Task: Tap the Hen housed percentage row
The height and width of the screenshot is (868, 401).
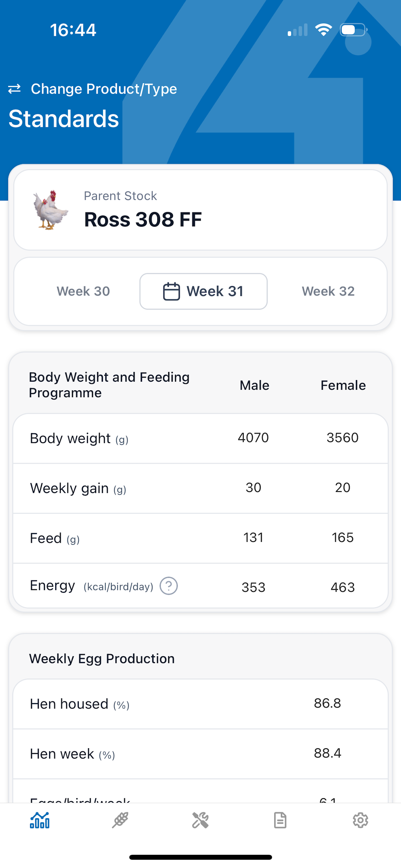Action: coord(200,704)
